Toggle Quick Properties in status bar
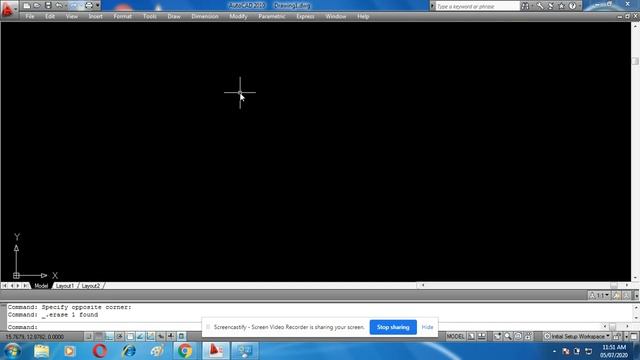This screenshot has height=360, width=640. pyautogui.click(x=182, y=336)
